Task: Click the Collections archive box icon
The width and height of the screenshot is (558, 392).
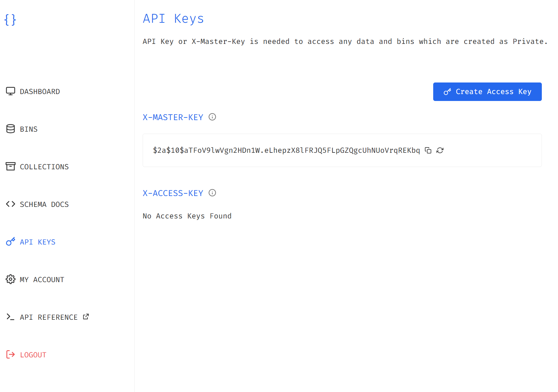Action: (x=11, y=167)
